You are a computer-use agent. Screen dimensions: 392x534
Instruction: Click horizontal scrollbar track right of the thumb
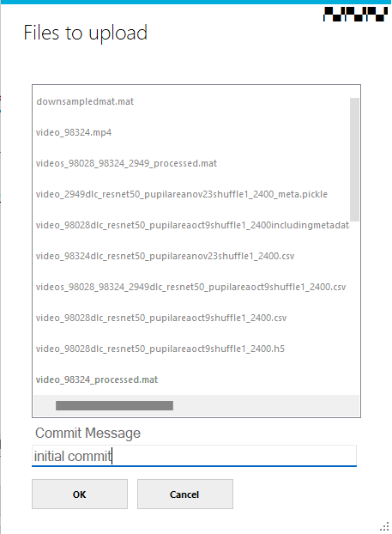pyautogui.click(x=265, y=405)
